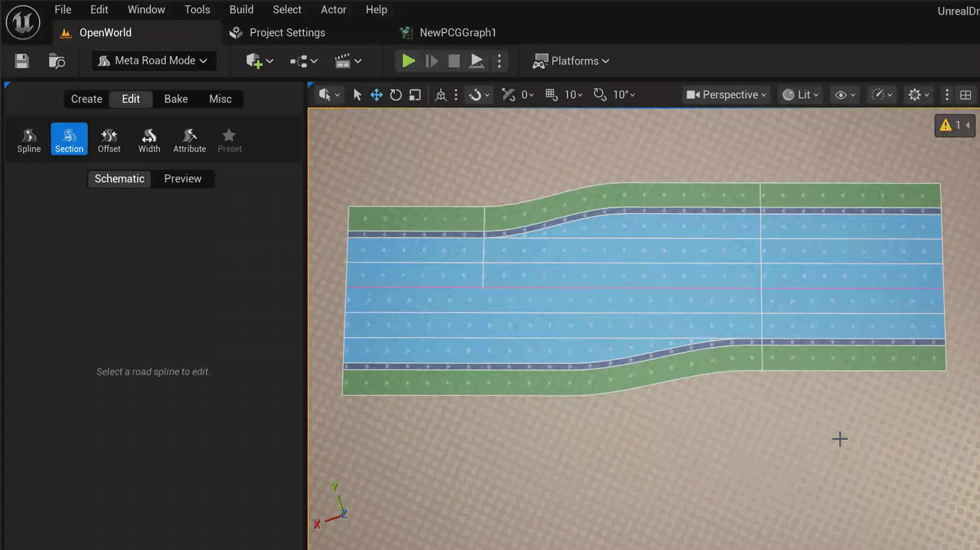Click the Unreal Engine logo icon
Viewport: 980px width, 550px height.
point(23,21)
